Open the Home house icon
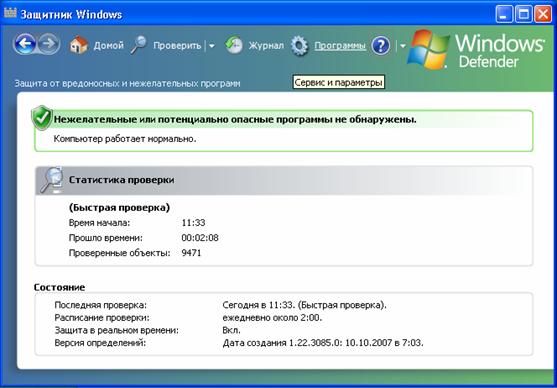Screen dimensions: 557x388 coord(79,45)
